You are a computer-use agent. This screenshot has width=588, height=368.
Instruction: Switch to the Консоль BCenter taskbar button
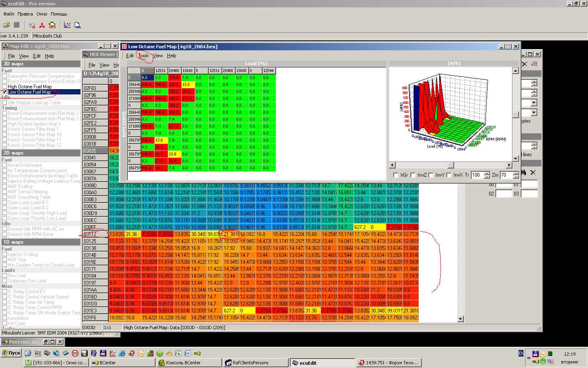[189, 363]
